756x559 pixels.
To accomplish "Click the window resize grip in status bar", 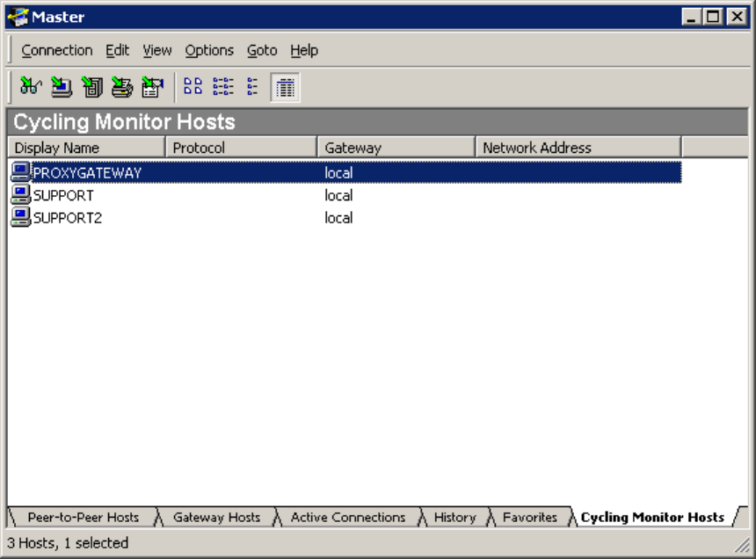I will (x=742, y=545).
